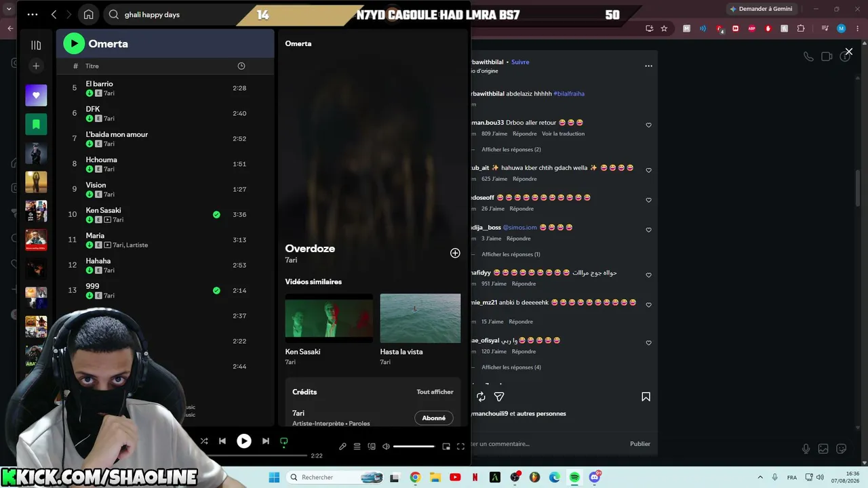This screenshot has width=868, height=488.
Task: Open Discord from the taskbar
Action: [x=595, y=477]
